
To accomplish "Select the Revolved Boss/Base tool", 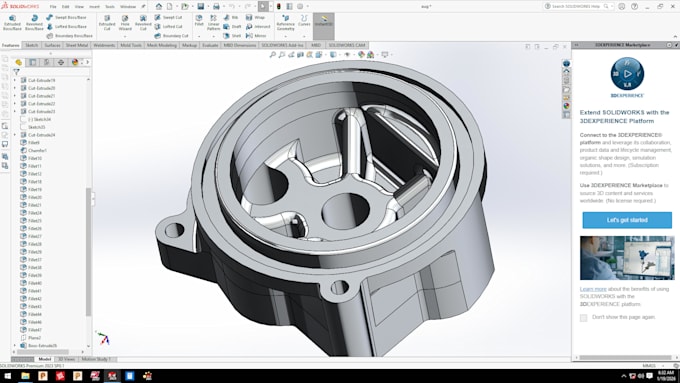I will pyautogui.click(x=34, y=23).
